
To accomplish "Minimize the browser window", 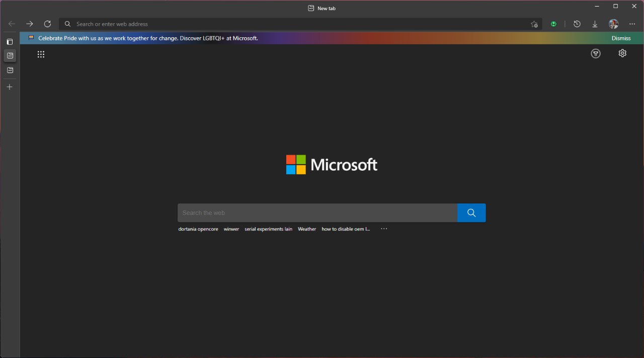I will click(x=597, y=6).
